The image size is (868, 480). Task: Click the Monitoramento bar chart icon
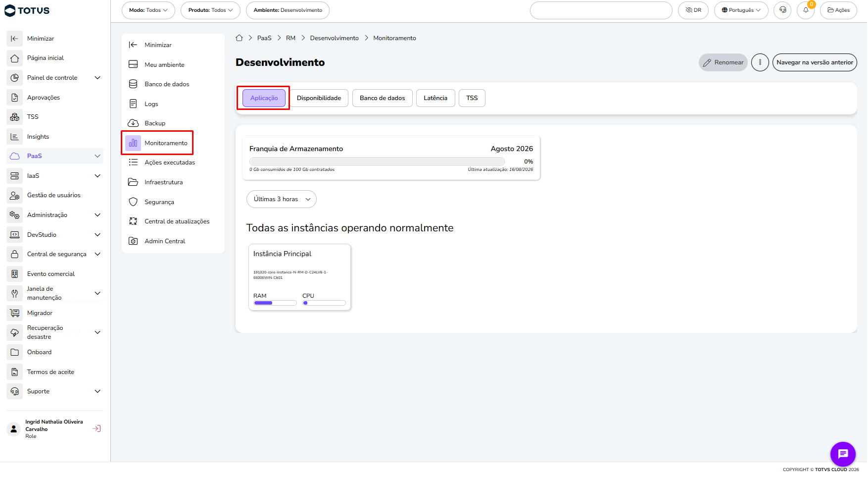point(133,143)
